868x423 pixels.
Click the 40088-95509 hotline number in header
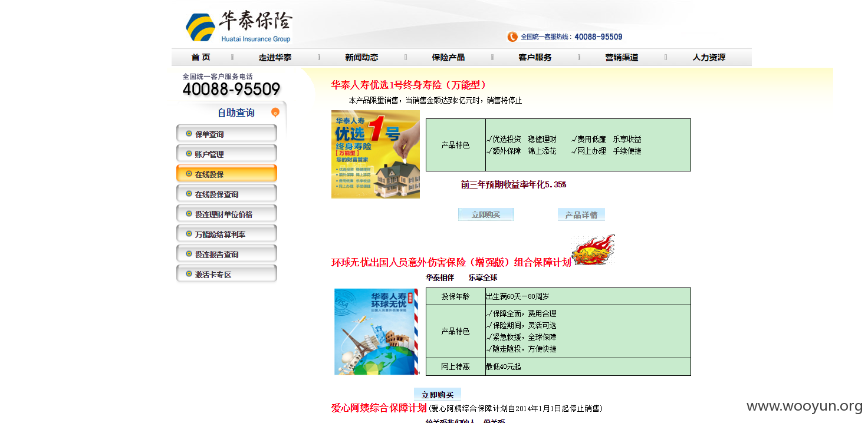[598, 37]
